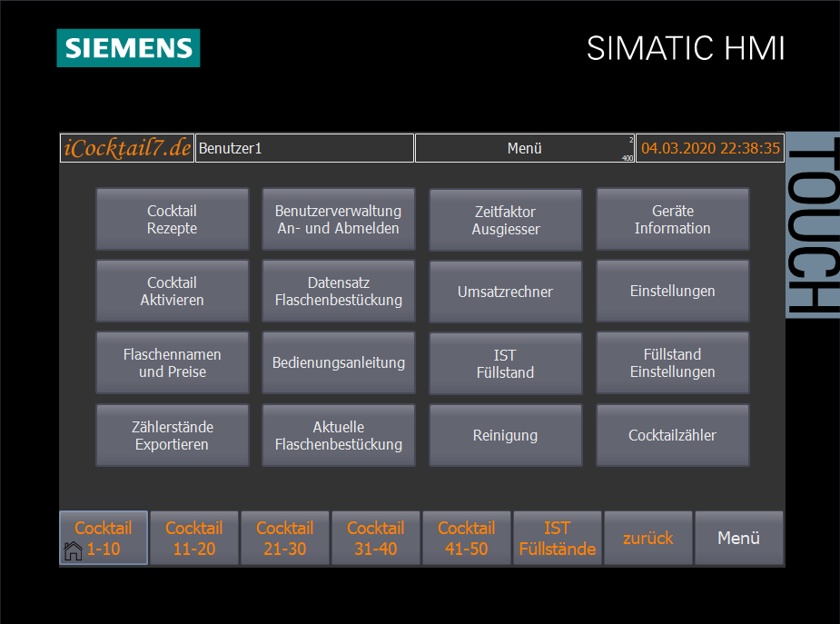Switch to Cocktail 1-10 page
The image size is (840, 624).
104,538
